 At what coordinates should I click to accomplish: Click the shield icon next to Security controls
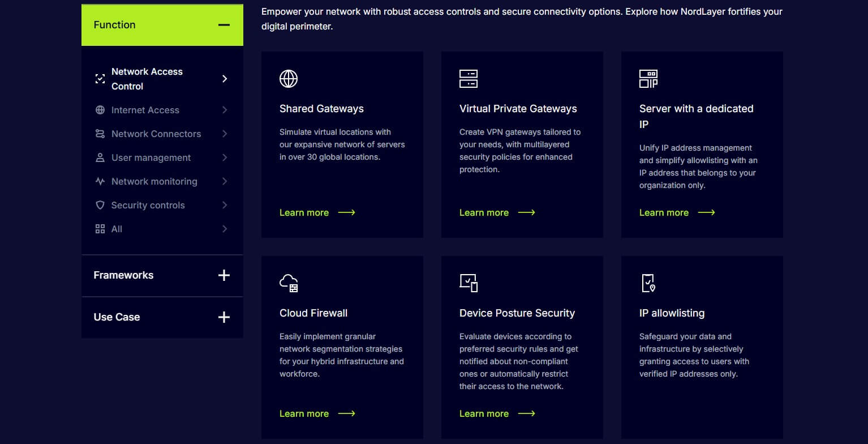(x=101, y=205)
